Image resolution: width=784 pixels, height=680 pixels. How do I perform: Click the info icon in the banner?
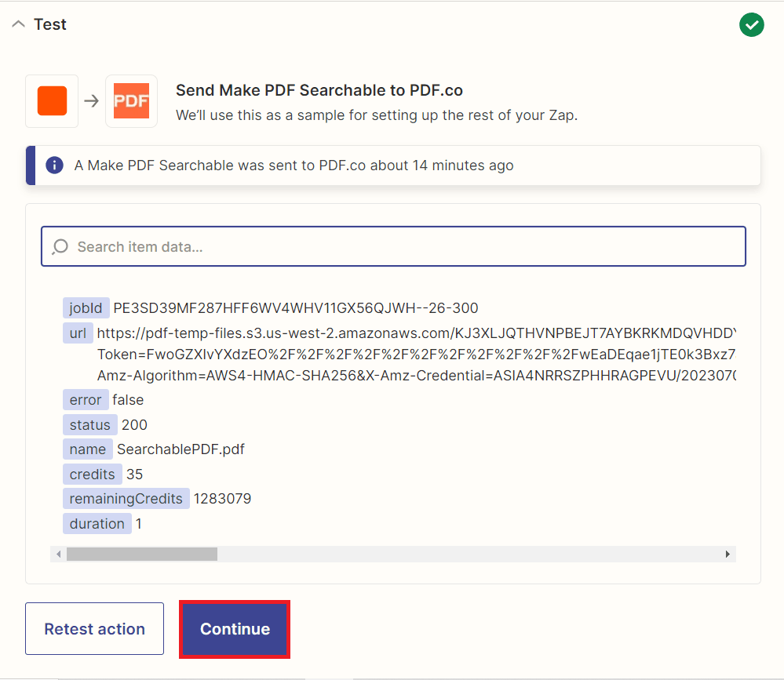[53, 165]
